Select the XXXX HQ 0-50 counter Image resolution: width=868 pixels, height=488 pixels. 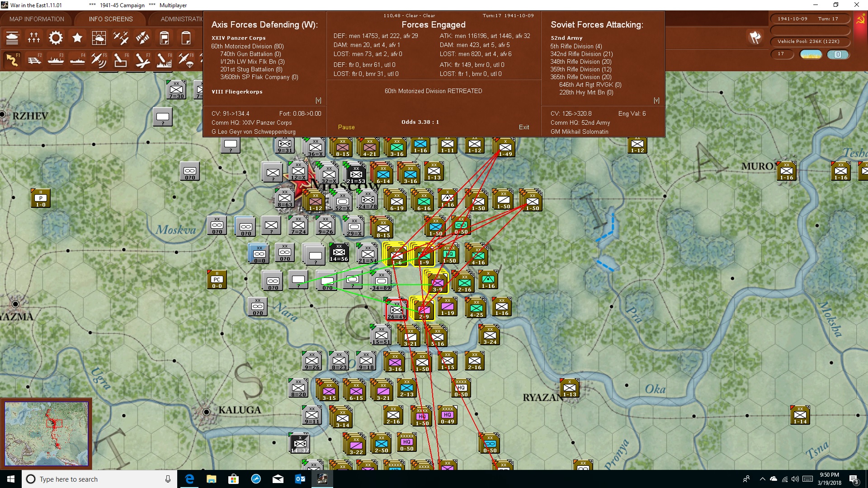pos(461,388)
